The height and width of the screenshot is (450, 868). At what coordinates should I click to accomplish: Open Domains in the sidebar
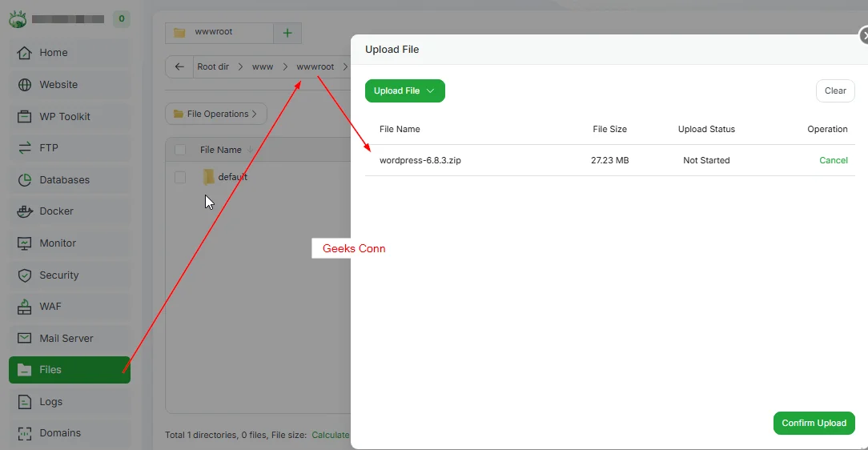[x=70, y=433]
